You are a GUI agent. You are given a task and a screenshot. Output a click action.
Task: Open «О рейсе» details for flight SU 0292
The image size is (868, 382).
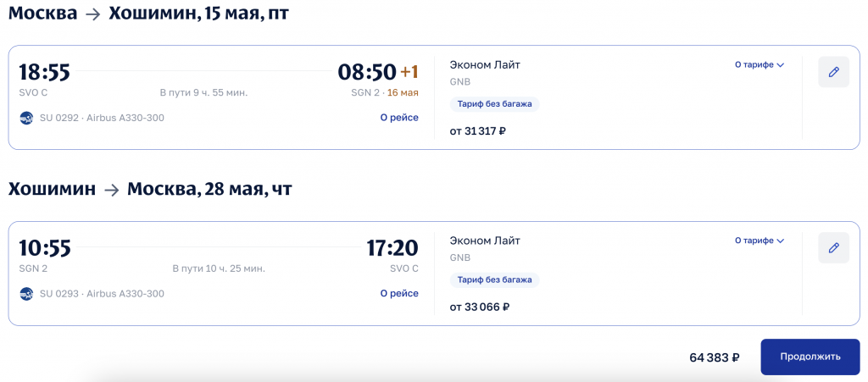(x=398, y=118)
